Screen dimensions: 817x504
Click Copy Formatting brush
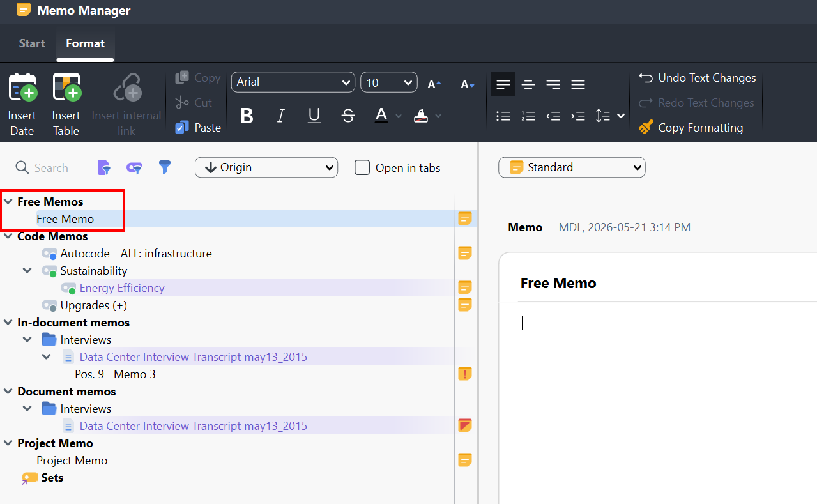[x=691, y=128]
